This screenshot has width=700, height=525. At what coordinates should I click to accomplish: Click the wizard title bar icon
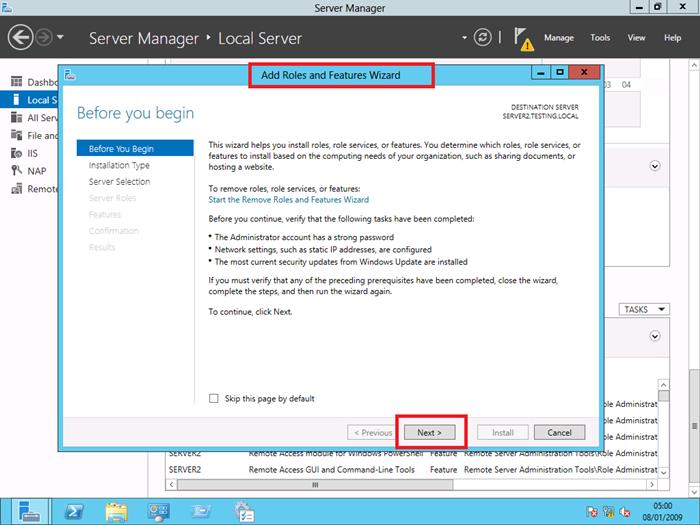click(x=70, y=75)
